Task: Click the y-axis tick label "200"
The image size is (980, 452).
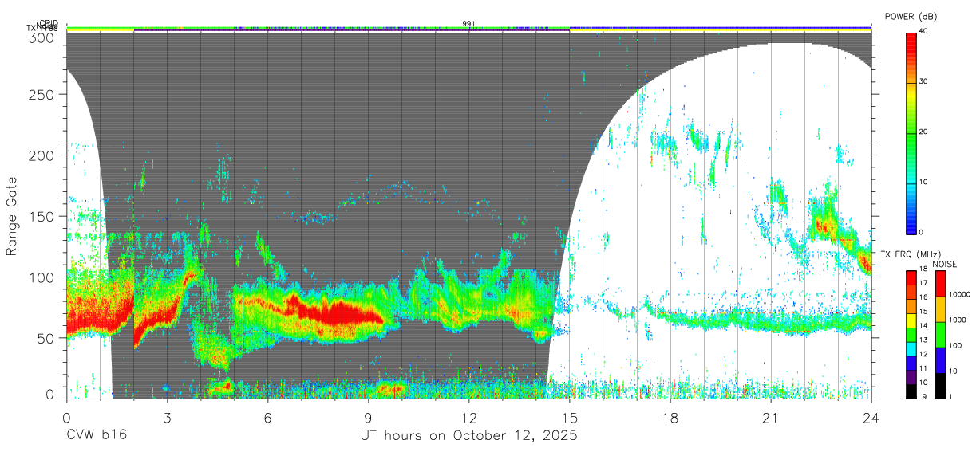Action: tap(41, 155)
